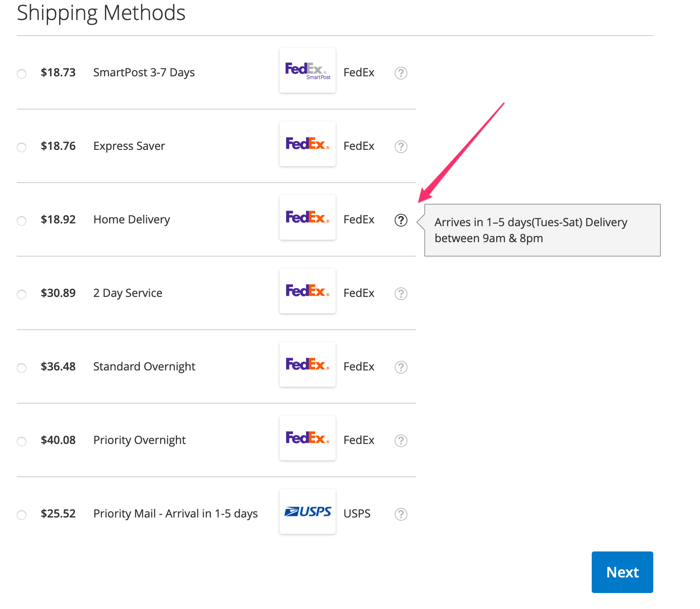Show help for Priority Overnight shipping
Image resolution: width=700 pixels, height=609 pixels.
[401, 441]
